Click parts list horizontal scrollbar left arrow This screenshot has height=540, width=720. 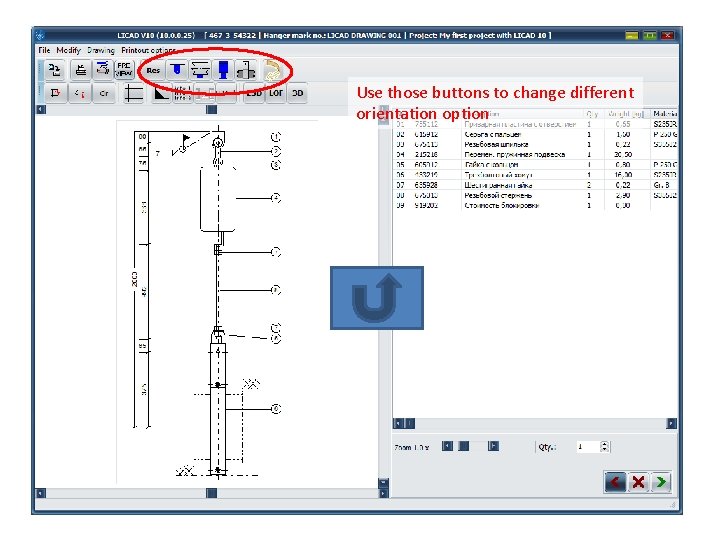coord(399,423)
